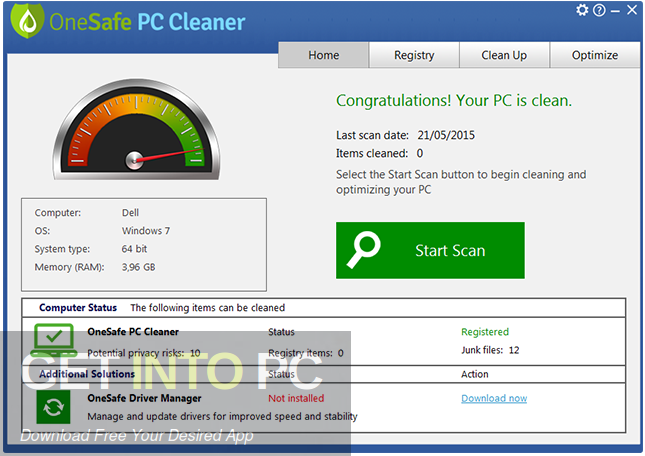Image resolution: width=645 pixels, height=456 pixels.
Task: Click 'The following items can be cleaned' text
Action: (x=208, y=308)
